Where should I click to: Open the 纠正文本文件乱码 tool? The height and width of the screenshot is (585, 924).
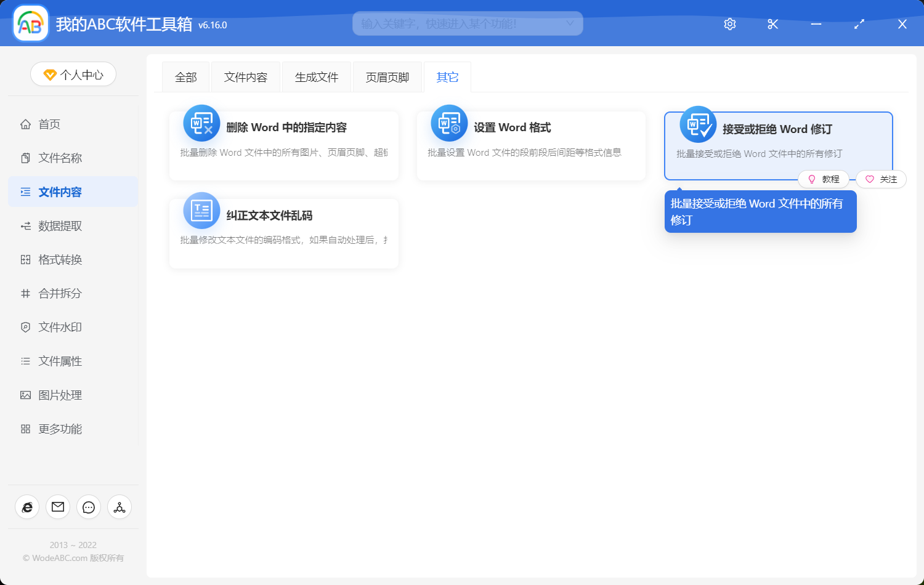pyautogui.click(x=283, y=216)
